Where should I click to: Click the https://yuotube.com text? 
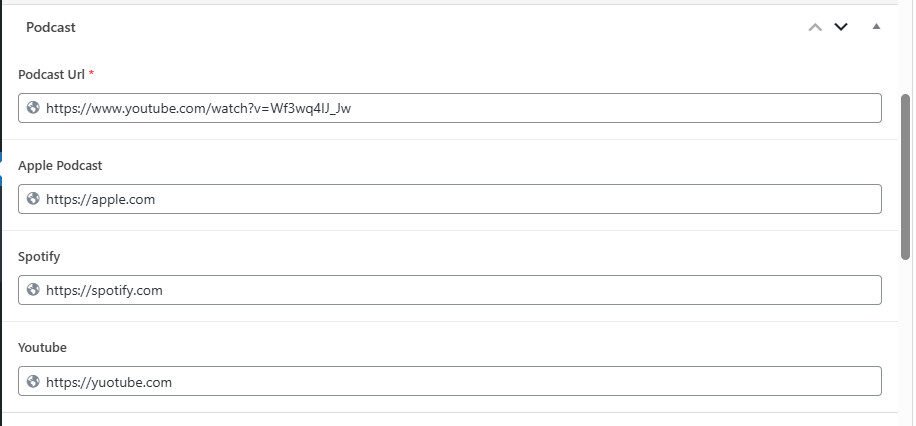click(x=109, y=382)
